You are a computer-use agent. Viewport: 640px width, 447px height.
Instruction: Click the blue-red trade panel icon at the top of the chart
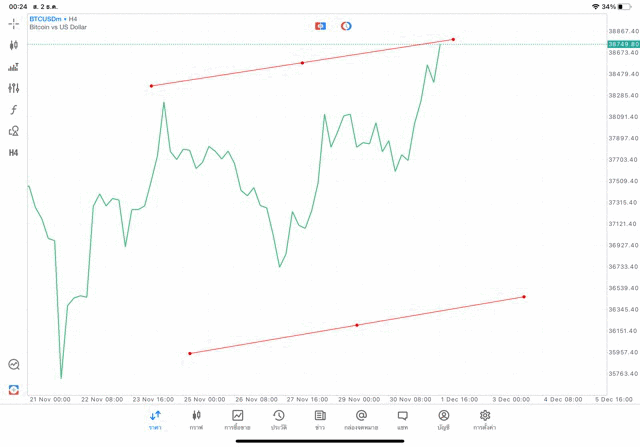coord(320,26)
